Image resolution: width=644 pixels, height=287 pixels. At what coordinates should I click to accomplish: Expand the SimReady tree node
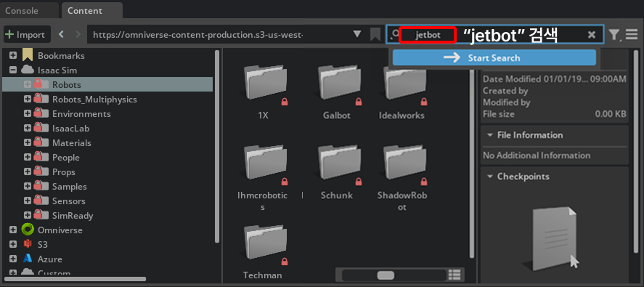coord(28,216)
